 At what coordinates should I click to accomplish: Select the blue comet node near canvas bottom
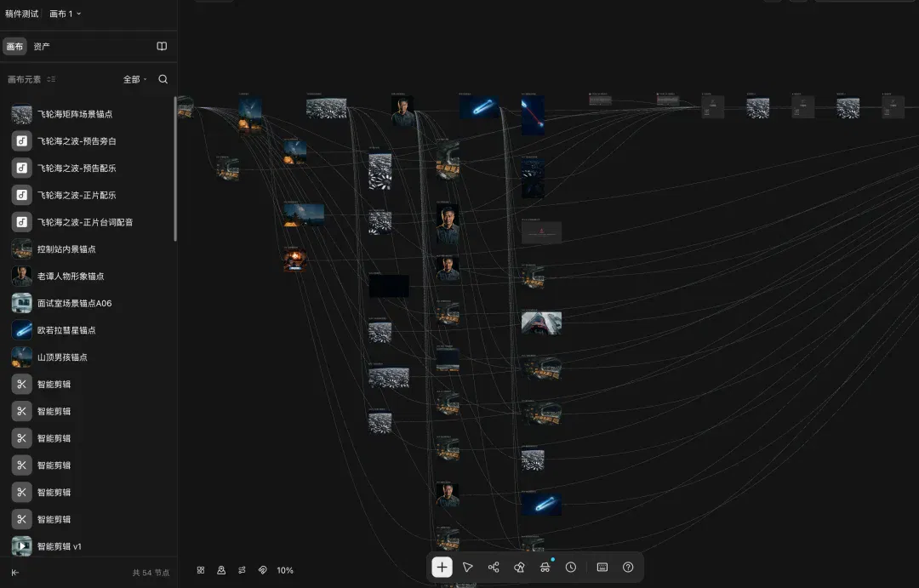[x=541, y=504]
